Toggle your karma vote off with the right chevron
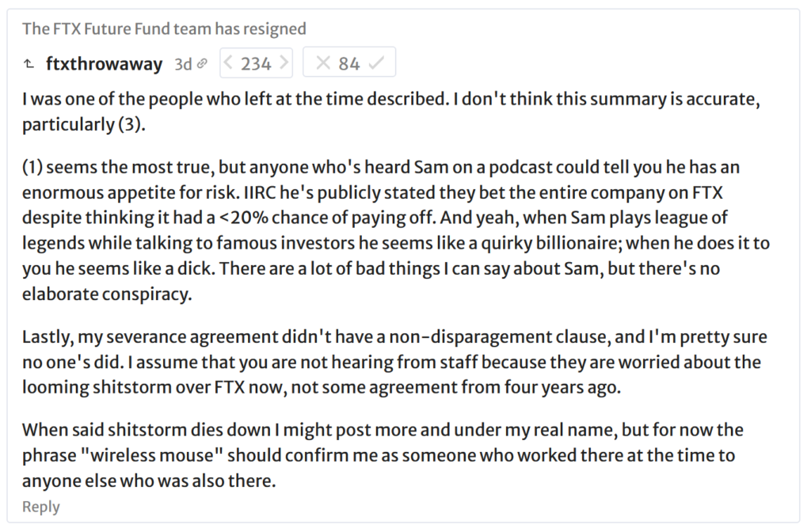 285,62
